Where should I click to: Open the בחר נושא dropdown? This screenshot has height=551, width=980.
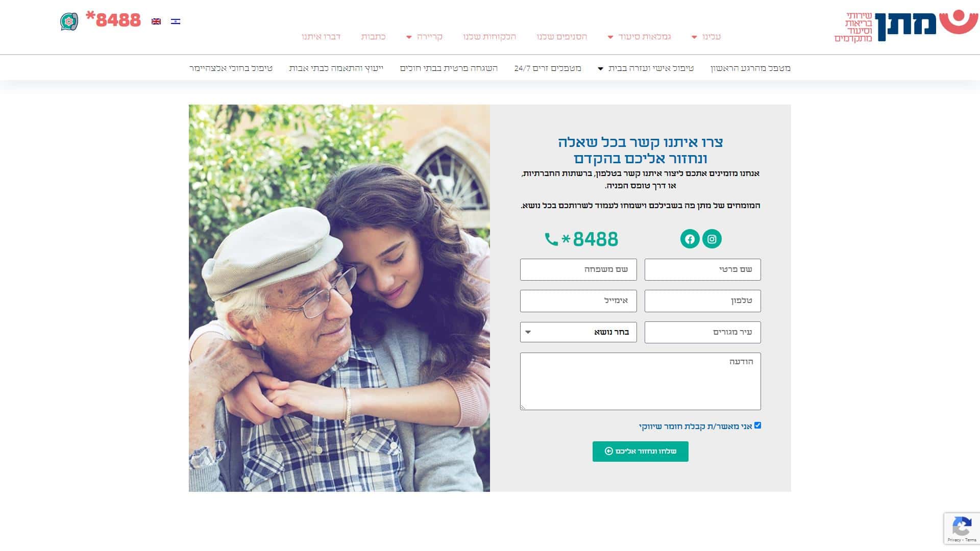pos(578,332)
